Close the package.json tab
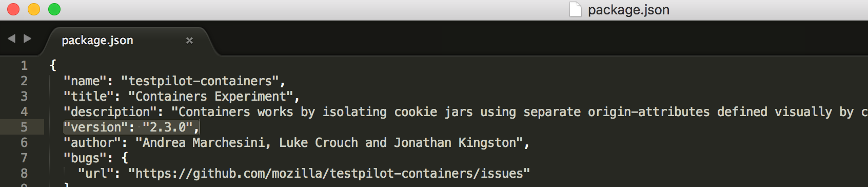The height and width of the screenshot is (187, 868). click(x=189, y=40)
